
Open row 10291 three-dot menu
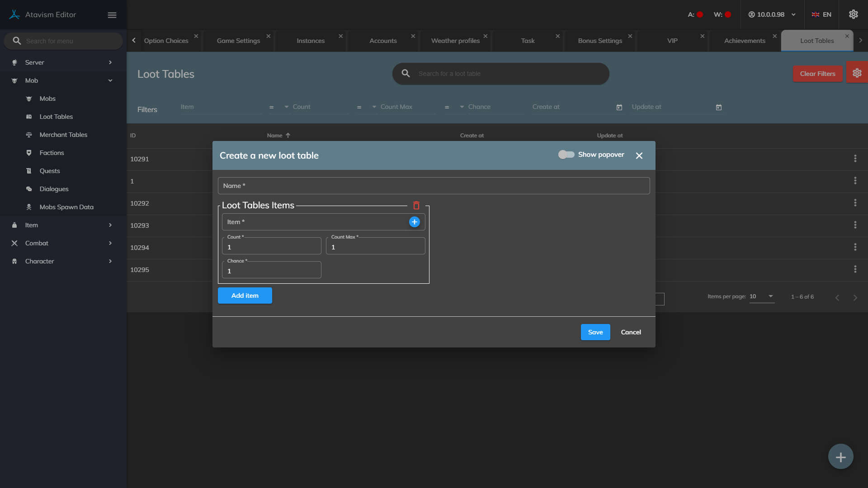tap(855, 159)
